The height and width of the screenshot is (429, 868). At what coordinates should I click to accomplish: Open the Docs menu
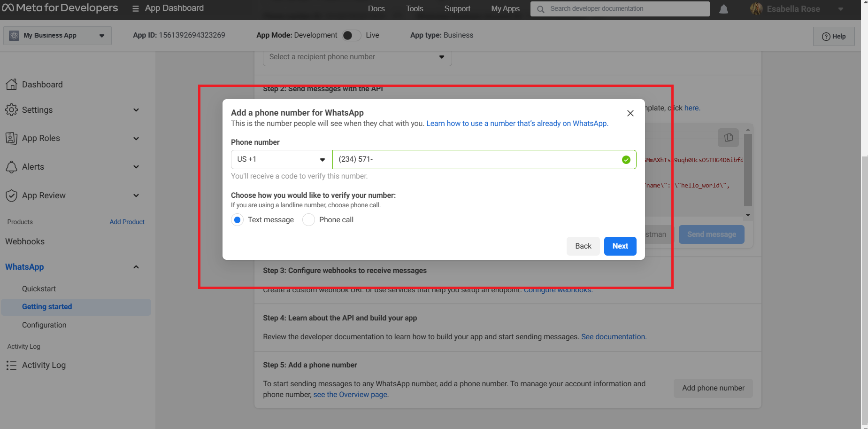pos(376,8)
